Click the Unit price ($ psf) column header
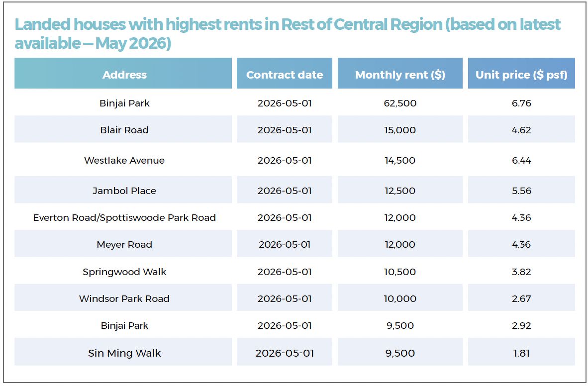The width and height of the screenshot is (588, 386). [x=521, y=74]
